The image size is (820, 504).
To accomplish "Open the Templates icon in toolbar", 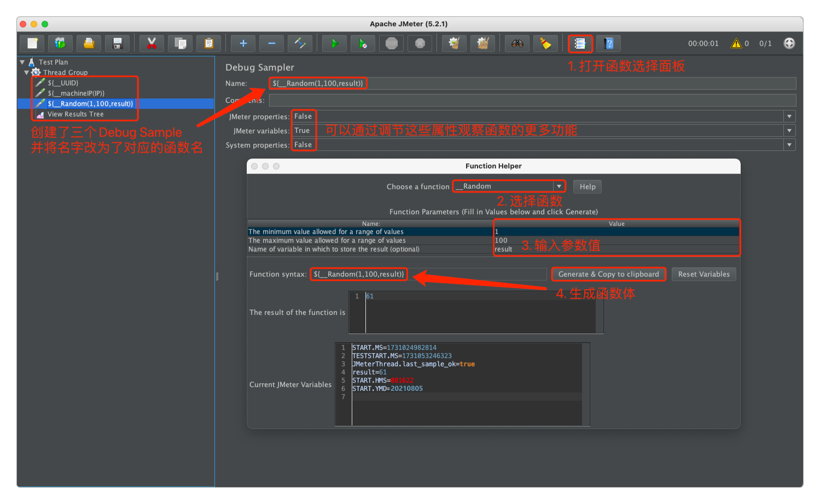I will (x=60, y=43).
